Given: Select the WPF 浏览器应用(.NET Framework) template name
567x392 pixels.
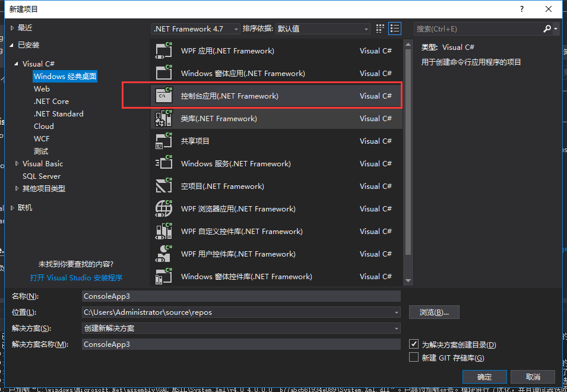Looking at the screenshot, I should pos(238,208).
